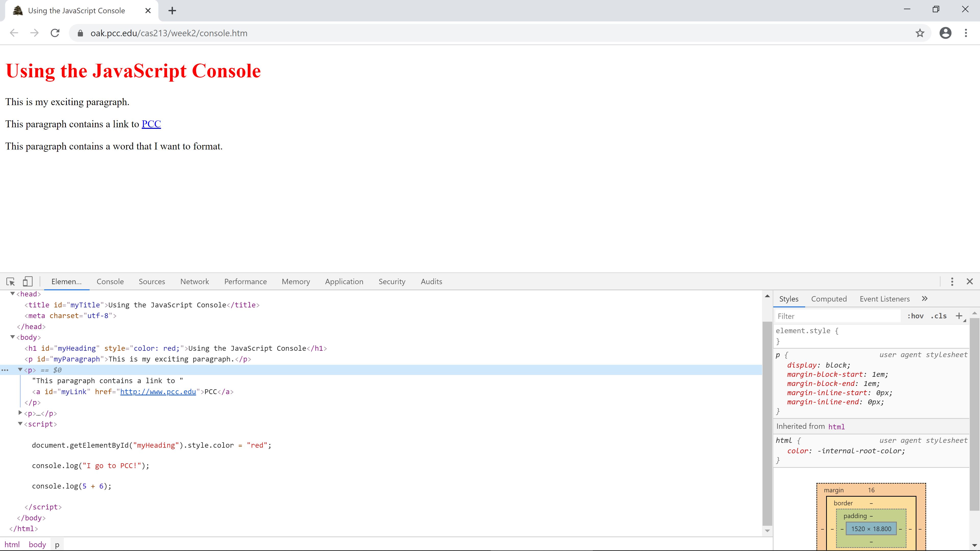Screen dimensions: 980x551
Task: Select the Elements tab
Action: coord(67,281)
